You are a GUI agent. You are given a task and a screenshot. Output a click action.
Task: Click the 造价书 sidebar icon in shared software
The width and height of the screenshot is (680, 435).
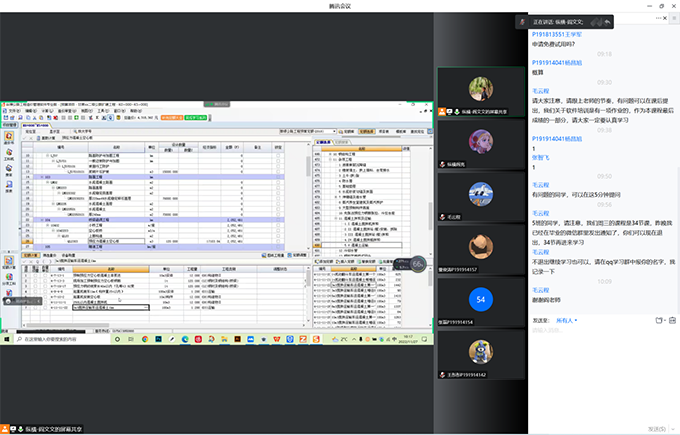[x=9, y=136]
